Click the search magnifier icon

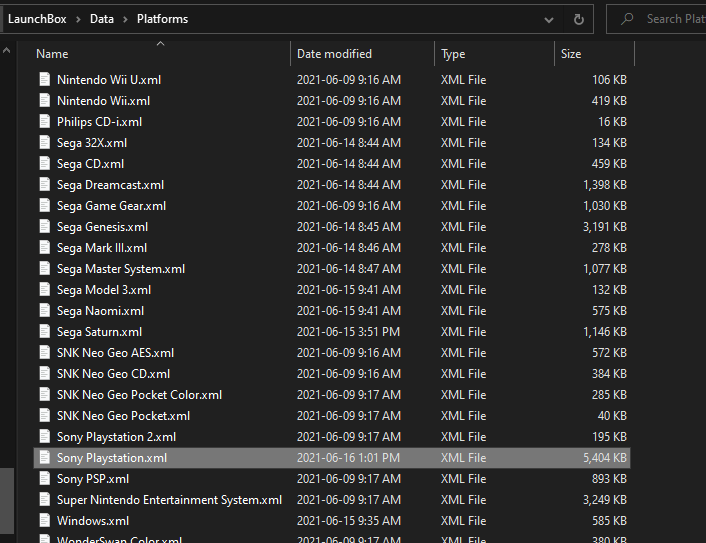point(627,19)
